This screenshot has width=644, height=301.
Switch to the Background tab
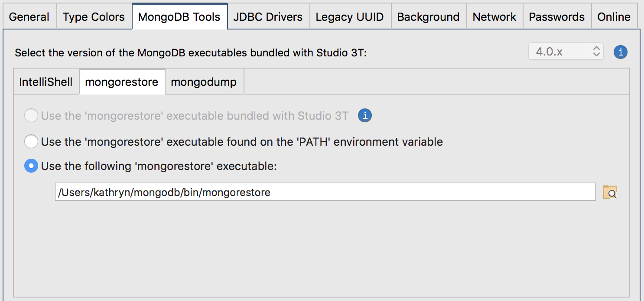[428, 17]
